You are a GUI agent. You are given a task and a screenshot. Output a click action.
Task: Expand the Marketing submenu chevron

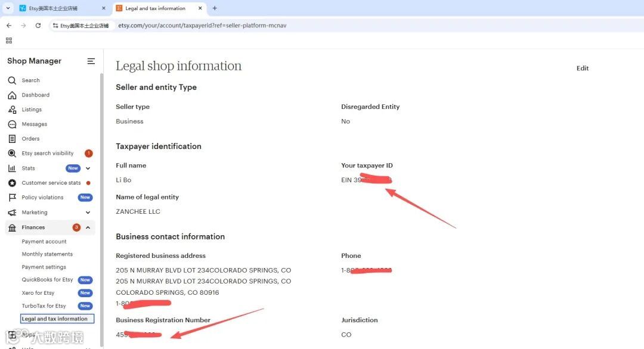click(x=88, y=213)
